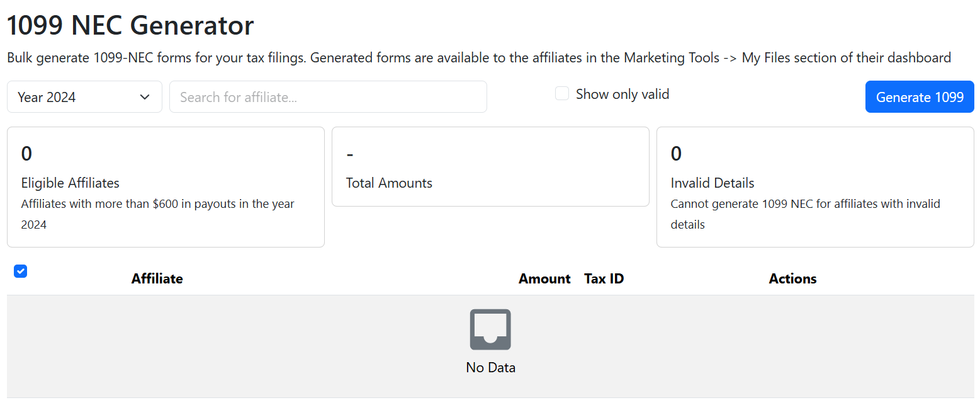This screenshot has width=980, height=405.
Task: Click the Actions column header
Action: [x=792, y=279]
